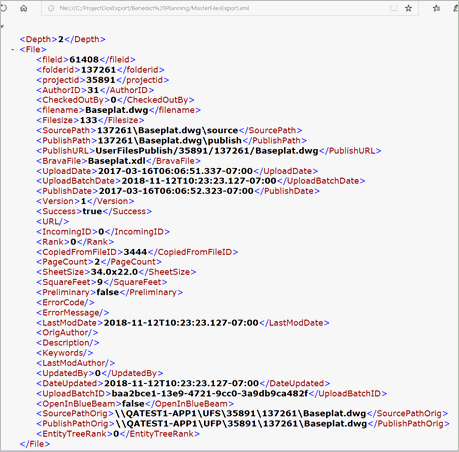Click the DateUpdated timestamp value
Screen dimensions: 459x452
click(x=181, y=383)
